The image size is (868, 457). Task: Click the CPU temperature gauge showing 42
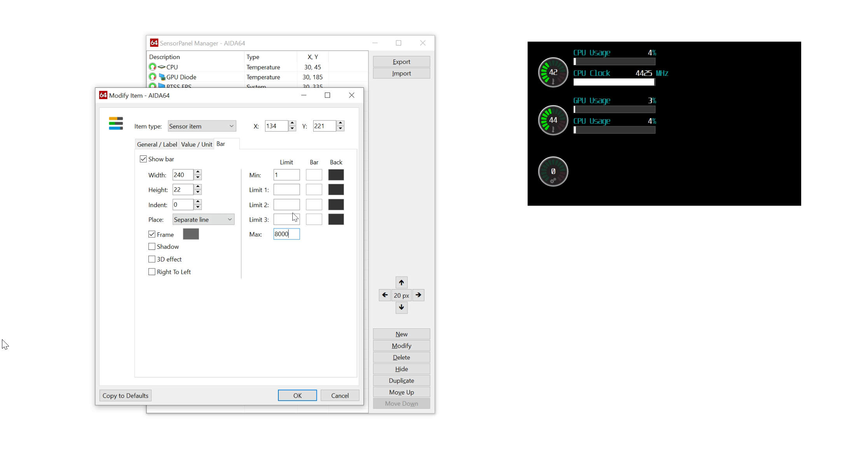[x=553, y=72]
